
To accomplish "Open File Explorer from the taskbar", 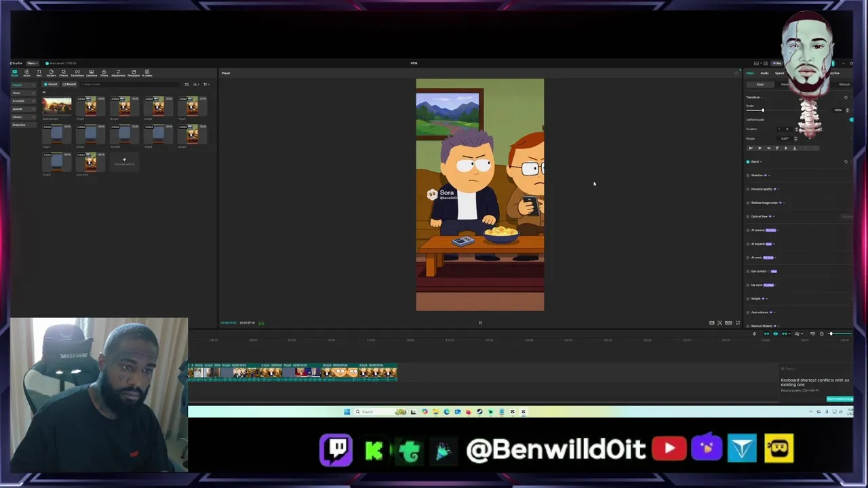I will click(435, 411).
